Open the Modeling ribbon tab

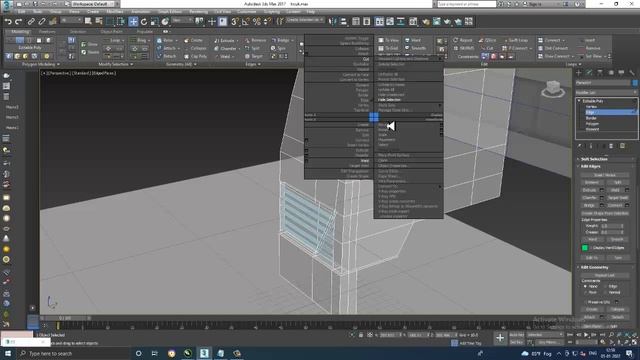pos(20,31)
